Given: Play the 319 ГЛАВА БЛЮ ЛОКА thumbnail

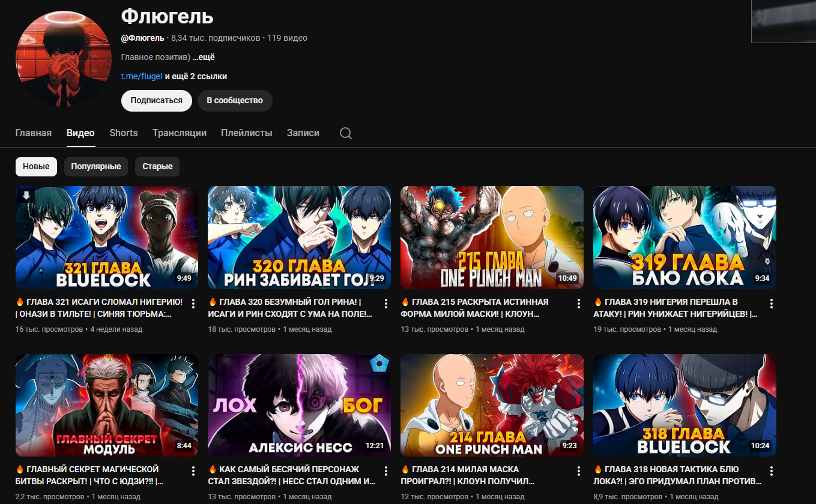Looking at the screenshot, I should coord(685,238).
